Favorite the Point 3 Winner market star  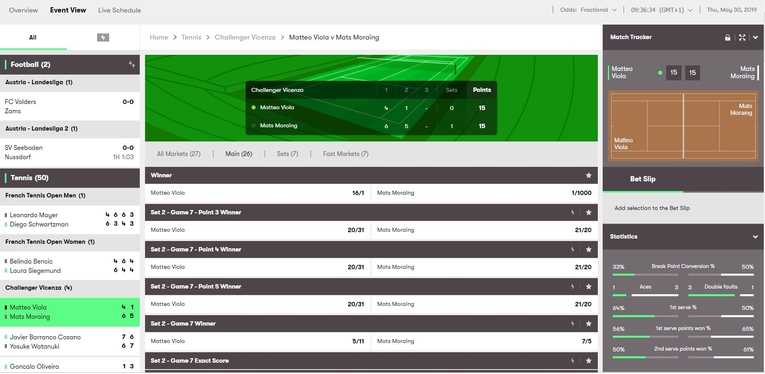coord(588,213)
